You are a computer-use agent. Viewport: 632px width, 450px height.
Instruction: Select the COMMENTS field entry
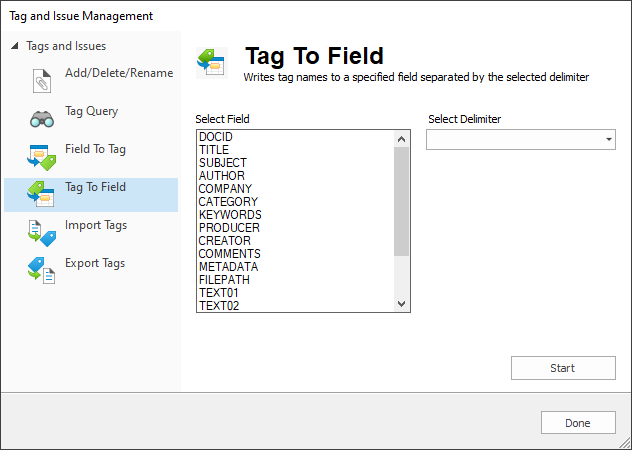tap(229, 254)
